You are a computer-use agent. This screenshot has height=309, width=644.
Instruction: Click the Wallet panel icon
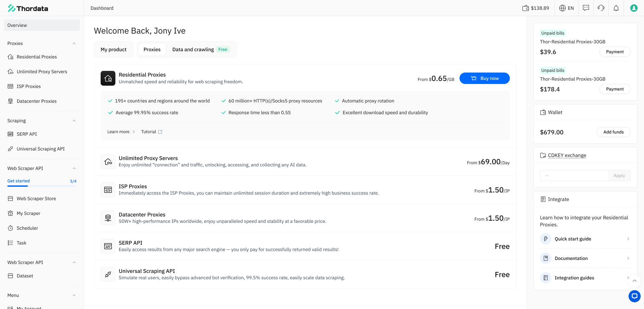click(543, 112)
